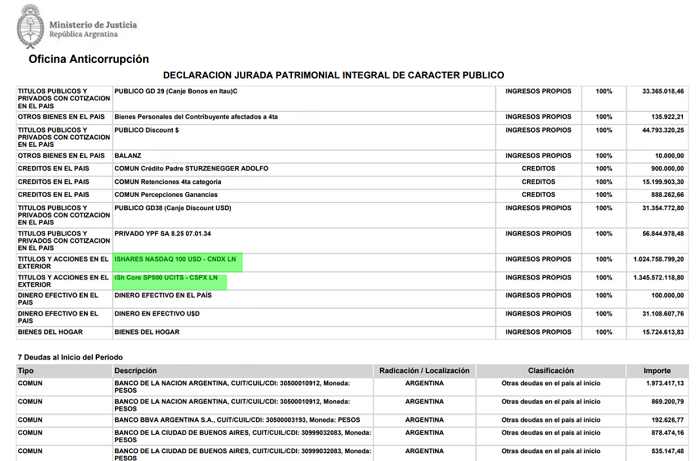Click amount 100.000,00
Viewport: 700px width, 461px height.
click(x=667, y=295)
